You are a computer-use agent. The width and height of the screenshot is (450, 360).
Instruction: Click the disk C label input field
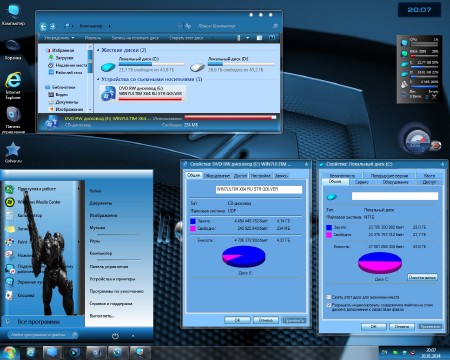tap(395, 196)
